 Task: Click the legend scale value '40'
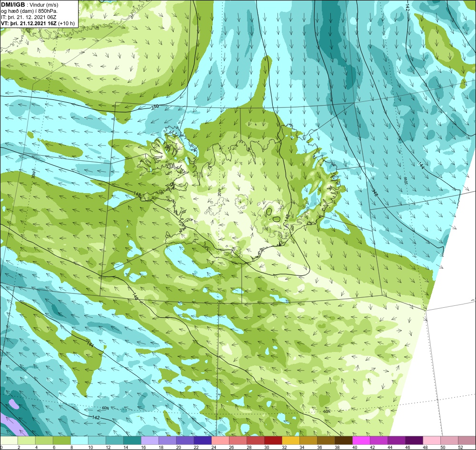coord(355,447)
